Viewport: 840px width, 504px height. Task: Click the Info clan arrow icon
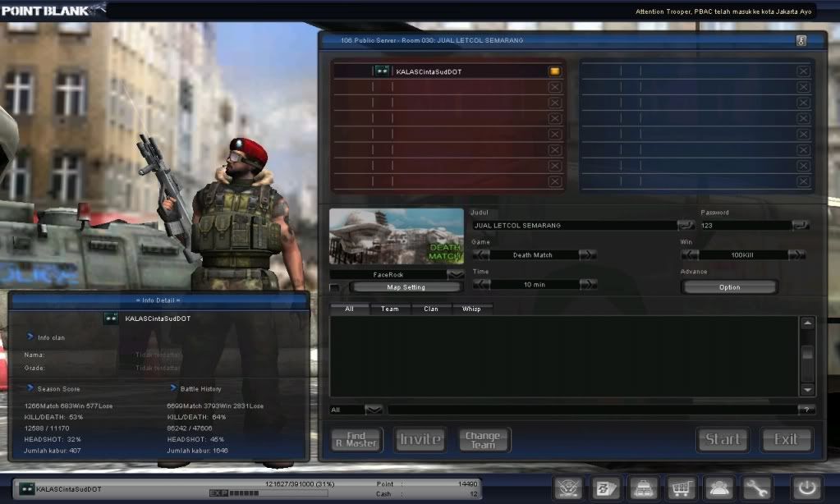30,337
